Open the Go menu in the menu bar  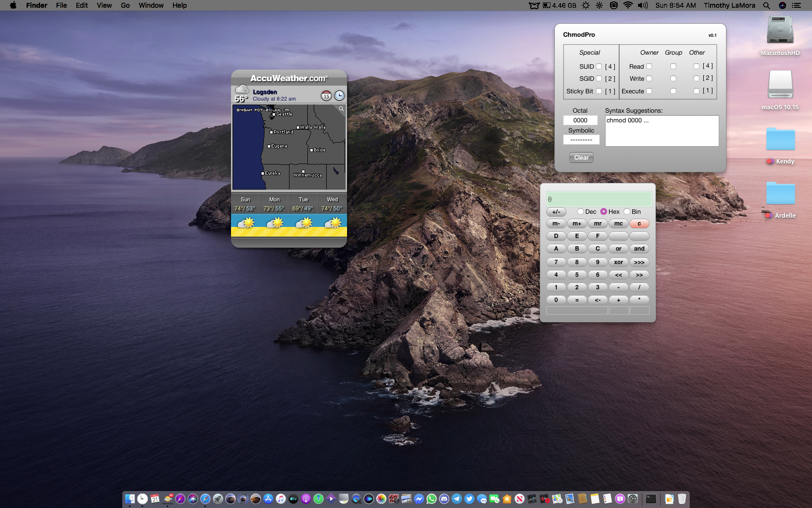coord(125,5)
